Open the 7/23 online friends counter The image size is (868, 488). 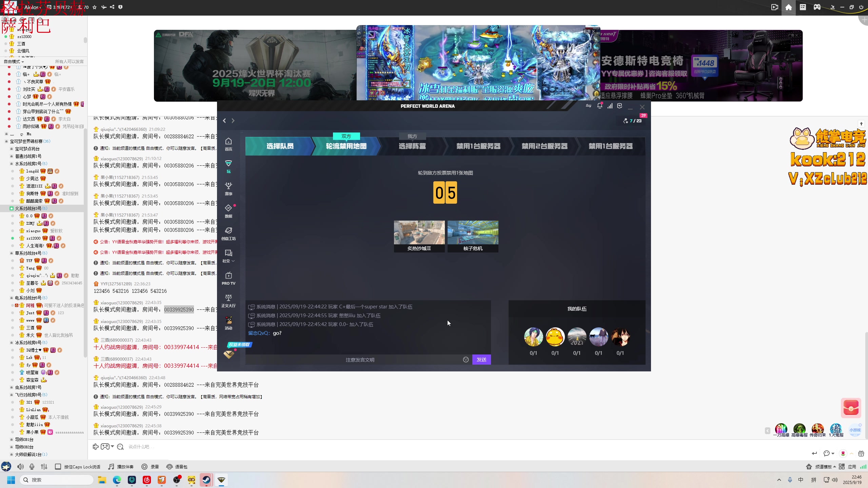coord(633,121)
